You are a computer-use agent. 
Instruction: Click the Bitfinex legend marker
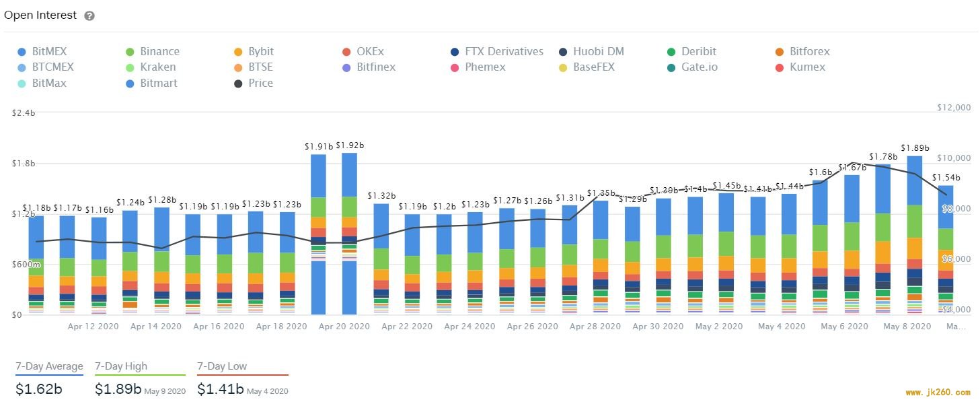[x=347, y=67]
